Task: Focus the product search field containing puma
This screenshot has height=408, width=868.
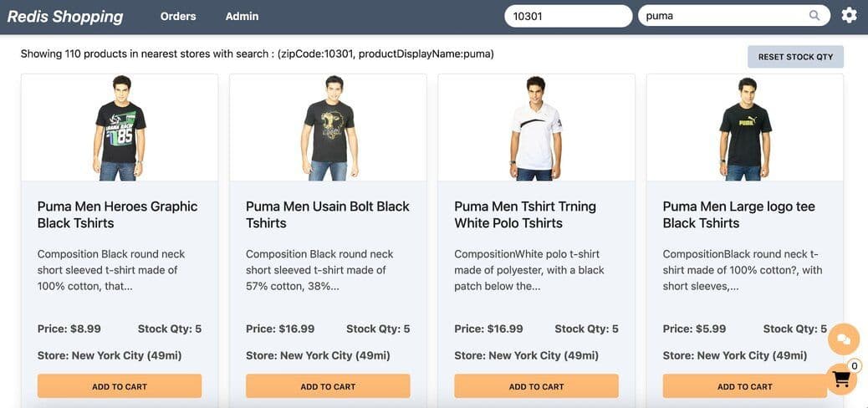Action: point(723,16)
